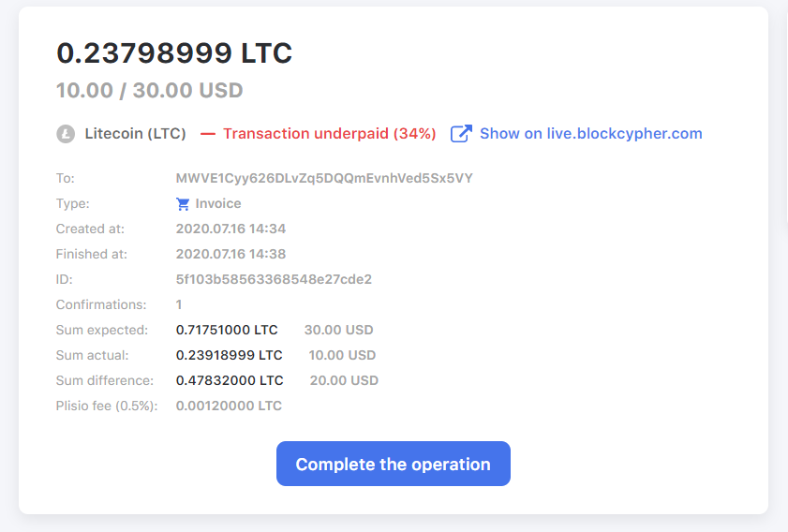The height and width of the screenshot is (532, 788).
Task: Click the Sum difference 0.47832000 LTC value
Action: [230, 380]
